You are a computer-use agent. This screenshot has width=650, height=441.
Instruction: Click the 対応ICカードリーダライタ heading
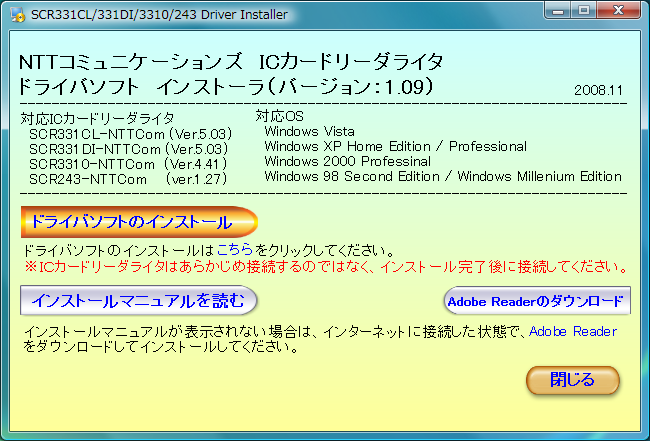(97, 119)
